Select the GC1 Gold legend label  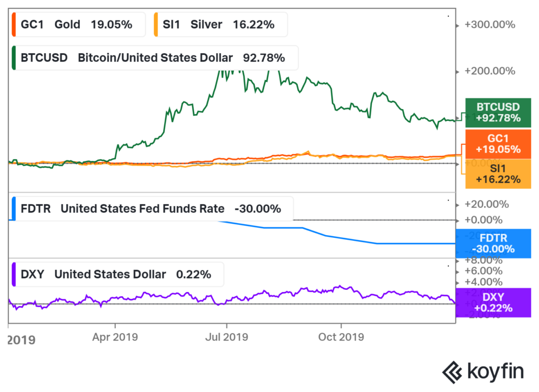tap(79, 25)
